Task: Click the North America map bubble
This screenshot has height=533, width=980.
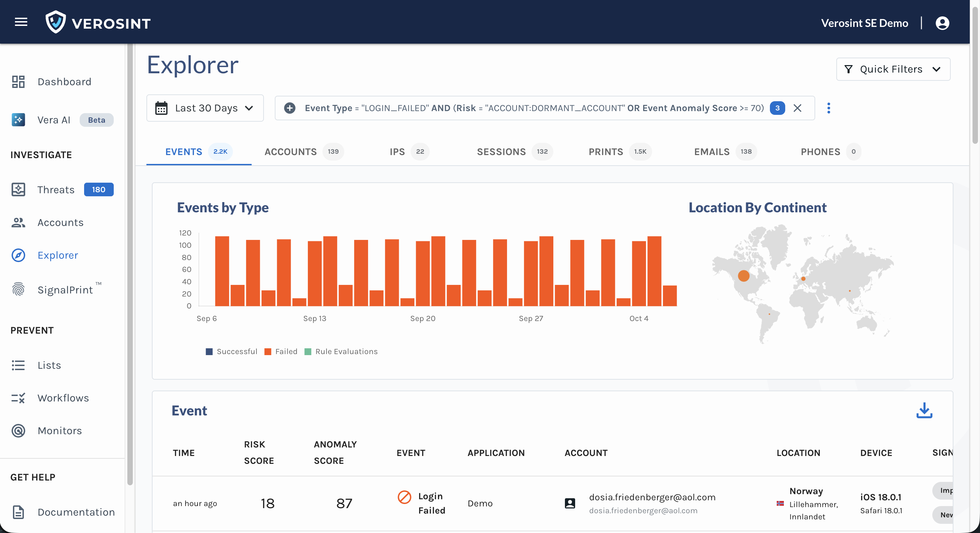Action: click(743, 276)
